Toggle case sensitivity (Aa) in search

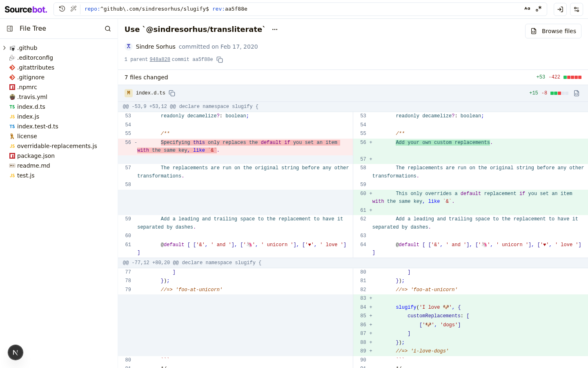[527, 9]
